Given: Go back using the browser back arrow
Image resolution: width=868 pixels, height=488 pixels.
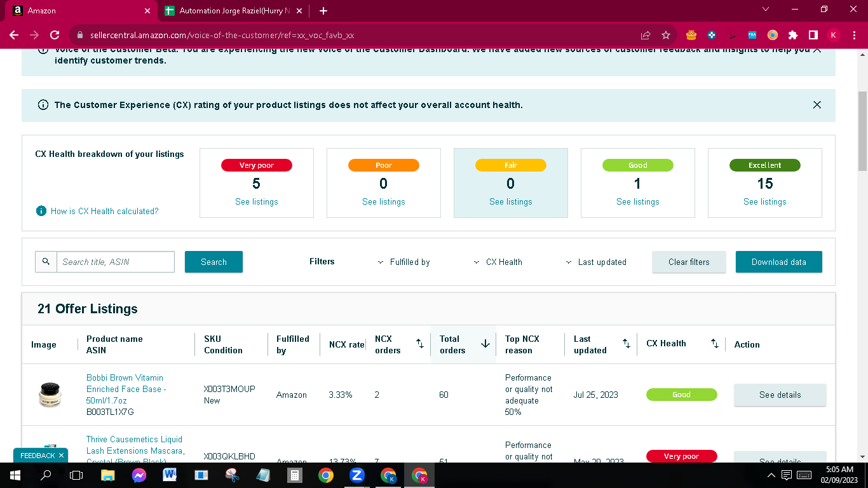Looking at the screenshot, I should 14,35.
